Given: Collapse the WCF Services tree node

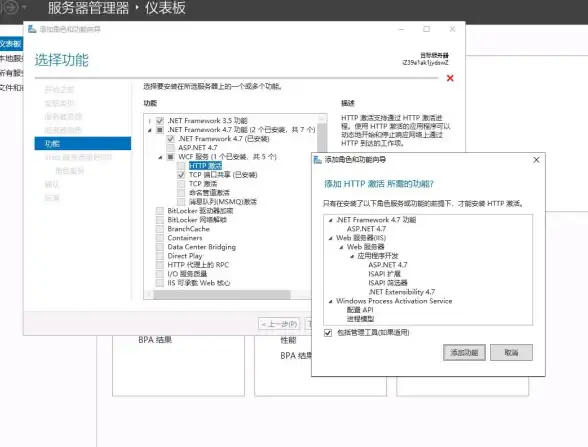Looking at the screenshot, I should [160, 157].
